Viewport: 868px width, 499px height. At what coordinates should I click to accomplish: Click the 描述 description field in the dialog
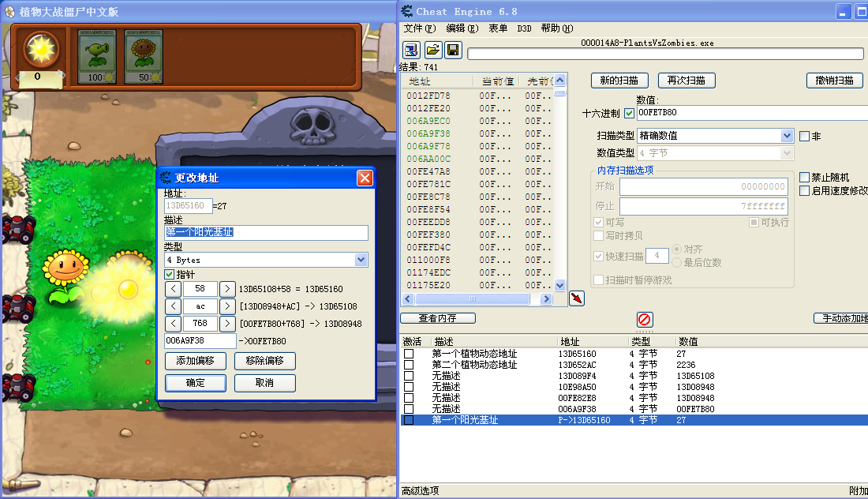(x=266, y=233)
